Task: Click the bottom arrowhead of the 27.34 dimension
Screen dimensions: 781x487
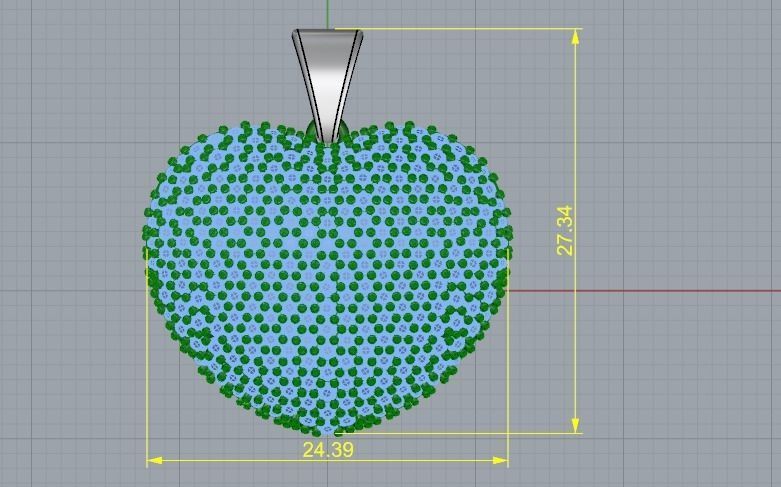Action: point(575,425)
